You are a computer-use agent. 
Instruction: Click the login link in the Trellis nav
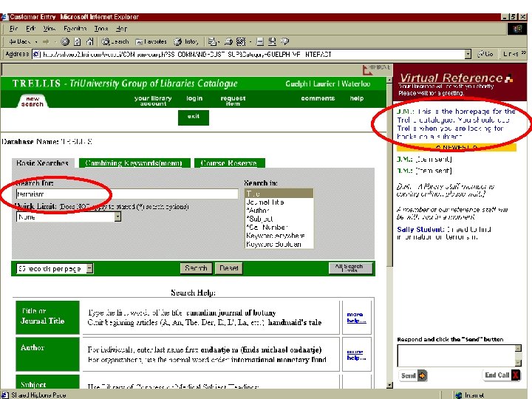[x=194, y=98]
